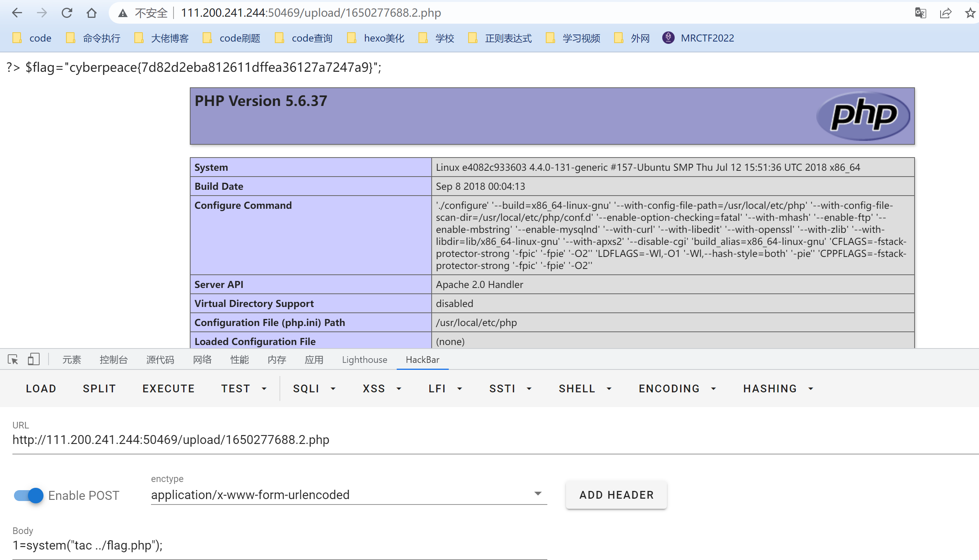979x560 pixels.
Task: Open the 学习视频 bookmark folder
Action: 573,38
